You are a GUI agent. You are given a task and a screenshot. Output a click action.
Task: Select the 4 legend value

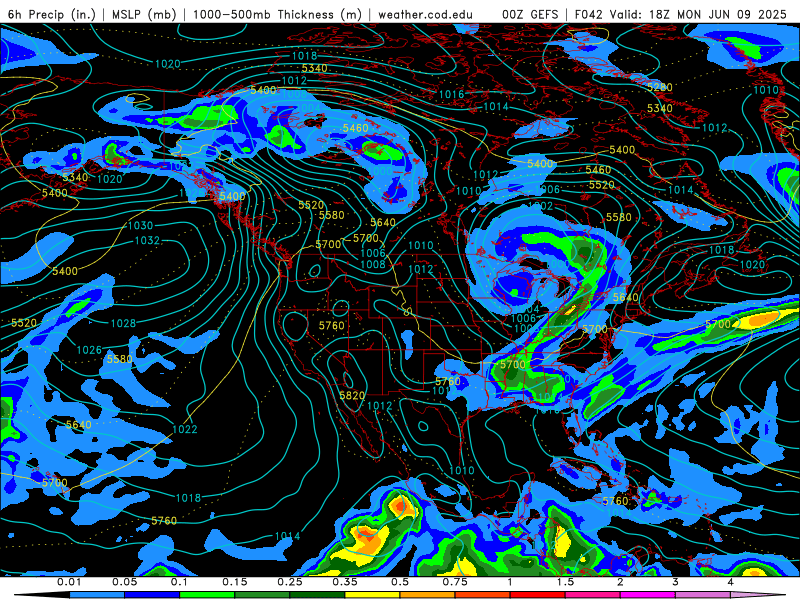point(731,582)
